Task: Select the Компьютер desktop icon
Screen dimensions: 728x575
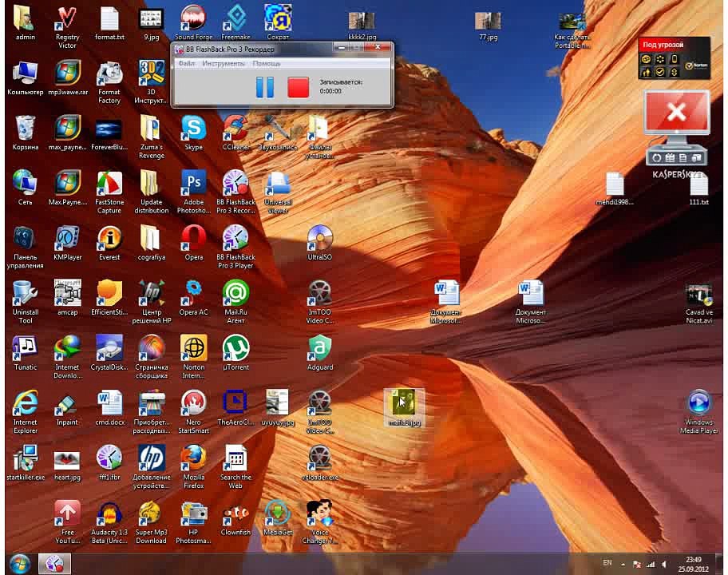Action: (x=25, y=78)
